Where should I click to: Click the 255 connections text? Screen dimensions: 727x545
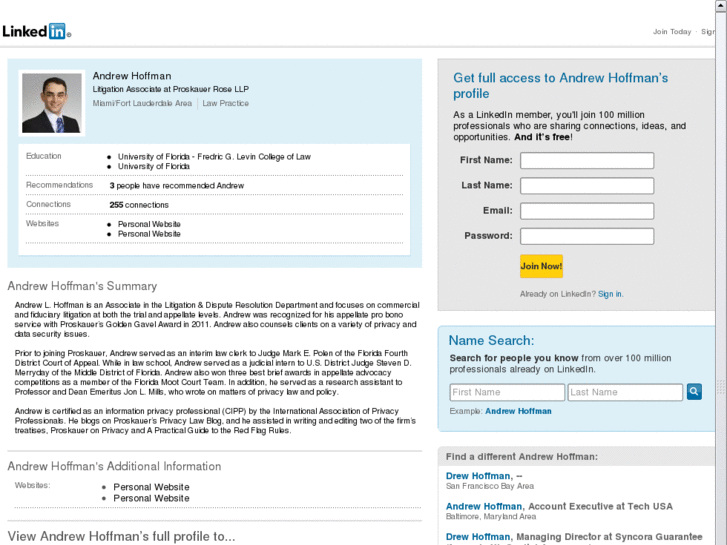tap(139, 205)
